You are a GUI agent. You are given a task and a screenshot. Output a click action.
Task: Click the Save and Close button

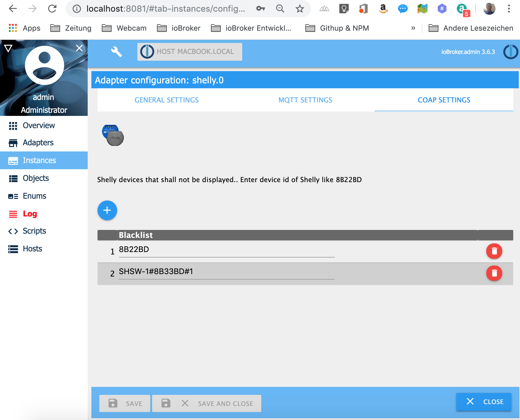point(207,403)
